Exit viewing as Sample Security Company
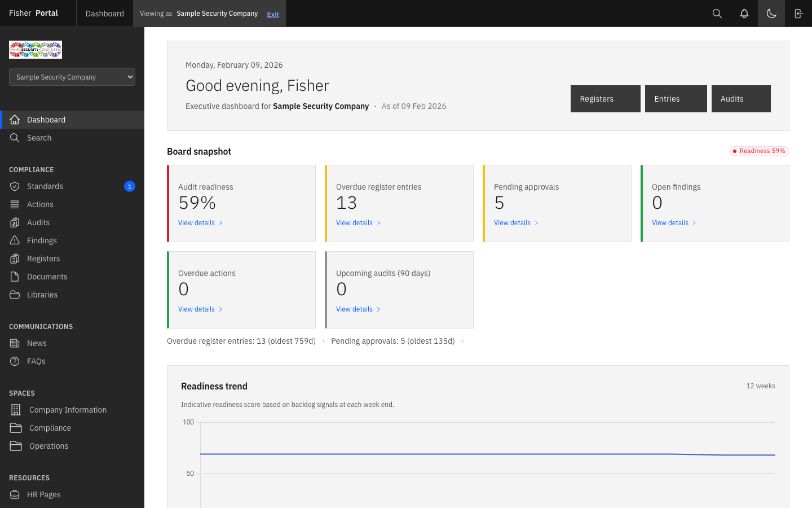Screen dimensions: 812x508 click(x=273, y=14)
